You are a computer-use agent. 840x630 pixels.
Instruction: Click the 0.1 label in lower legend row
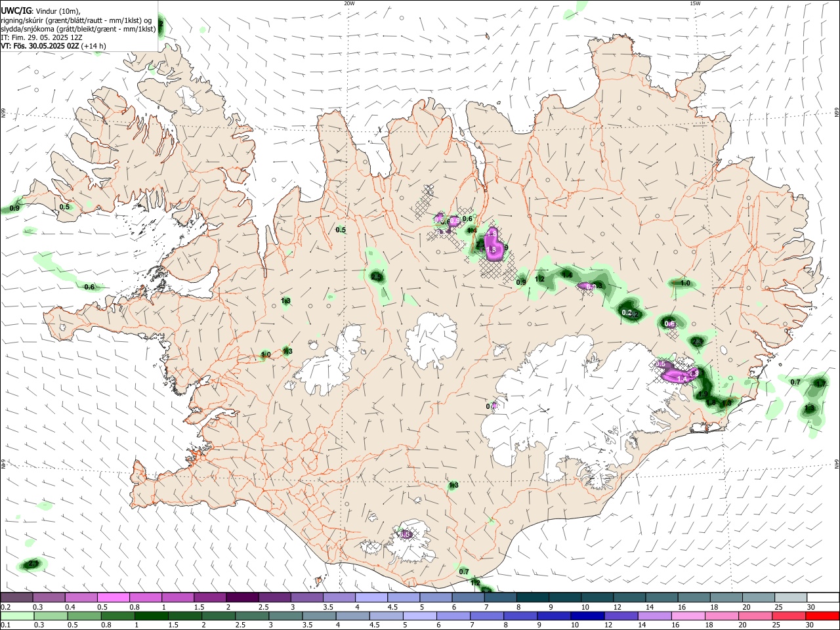[x=5, y=625]
